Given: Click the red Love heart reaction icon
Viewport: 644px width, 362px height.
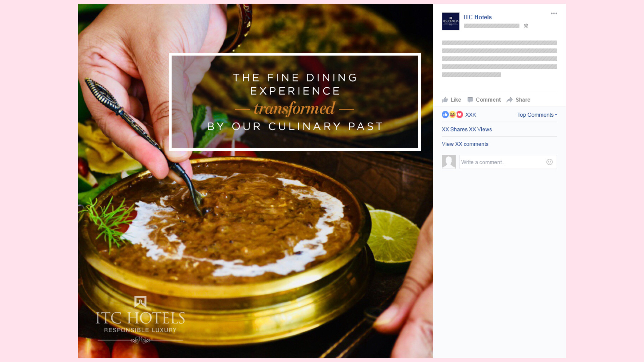Looking at the screenshot, I should (460, 115).
